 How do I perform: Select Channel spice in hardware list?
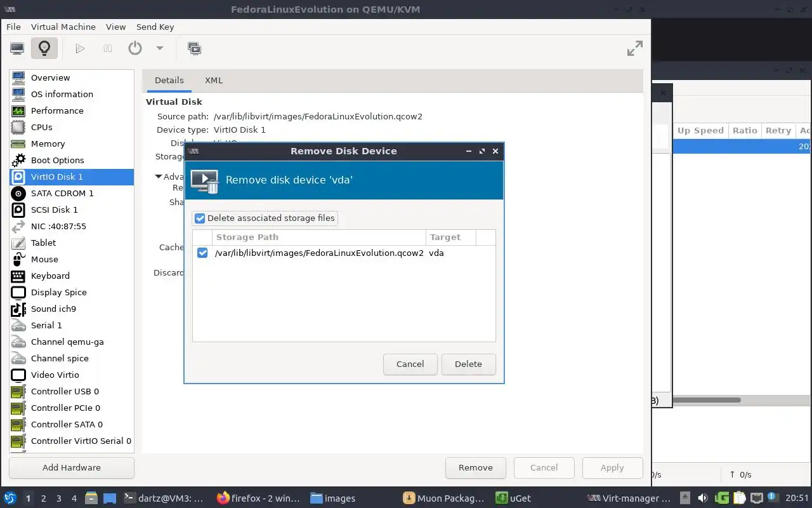click(72, 358)
